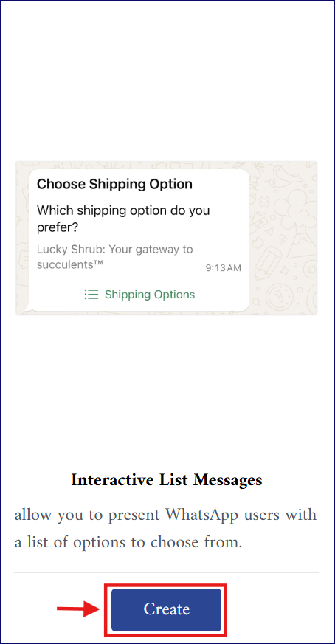Click the red arrow pointing at Create
Screen dimensions: 335x644
[x=79, y=609]
